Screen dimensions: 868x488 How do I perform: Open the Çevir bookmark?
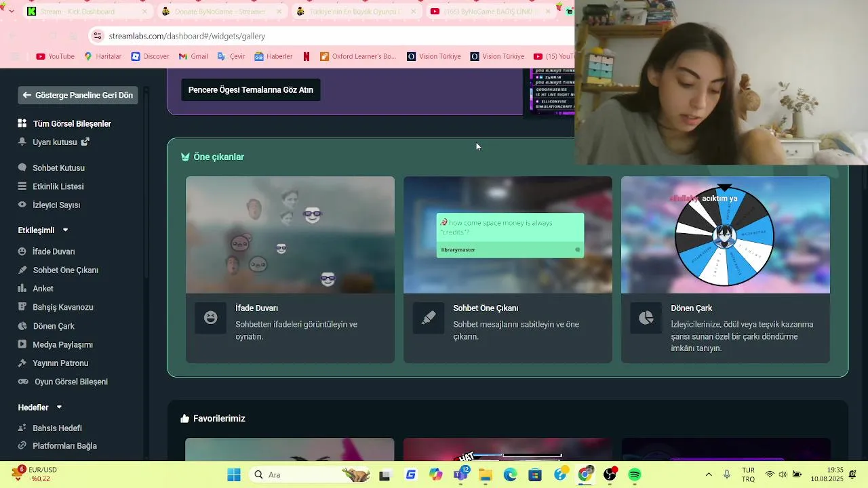[x=231, y=56]
